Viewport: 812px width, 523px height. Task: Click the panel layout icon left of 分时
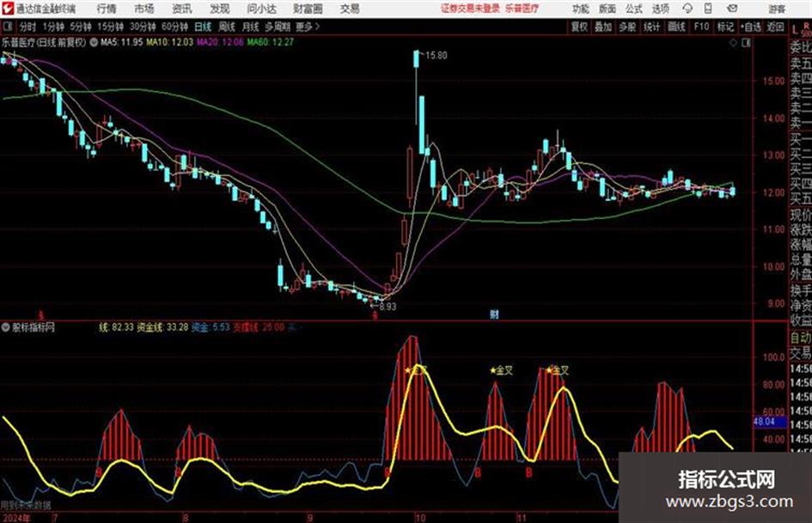click(7, 27)
